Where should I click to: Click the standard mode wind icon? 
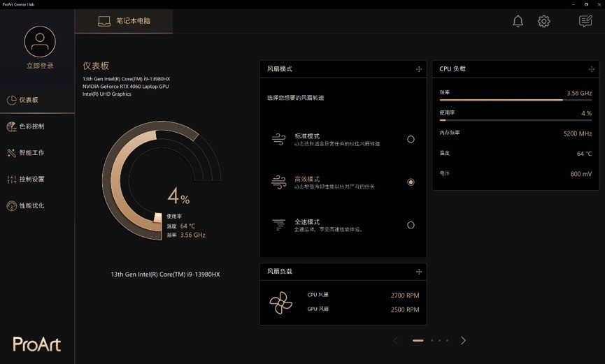click(278, 139)
